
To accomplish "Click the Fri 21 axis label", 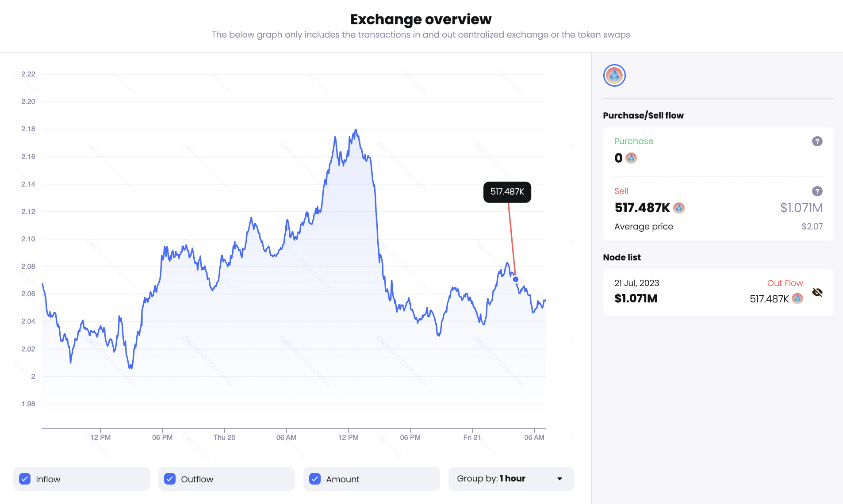I will 472,437.
